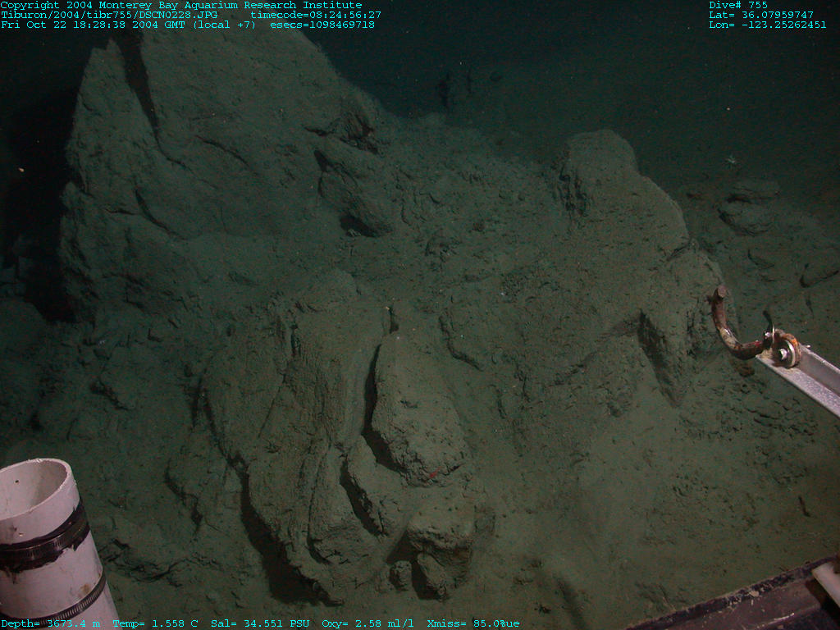The height and width of the screenshot is (630, 840).
Task: Click the rusty curved hook
Action: point(728,328)
